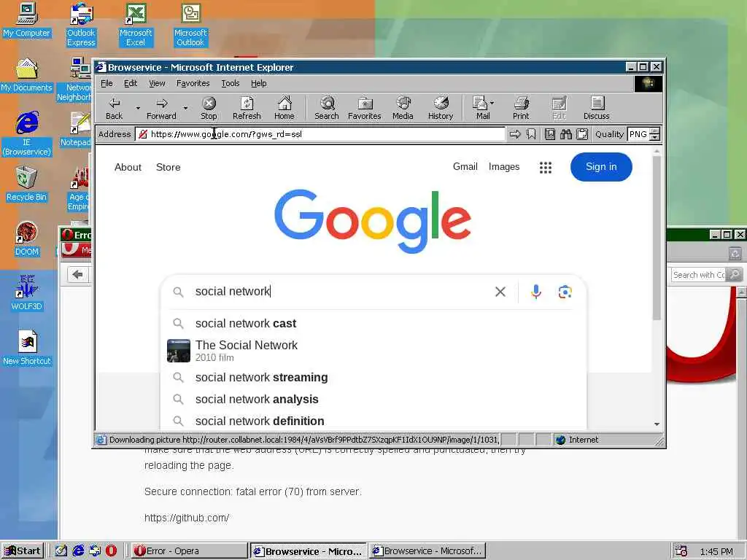Open the Edit menu

(x=131, y=83)
